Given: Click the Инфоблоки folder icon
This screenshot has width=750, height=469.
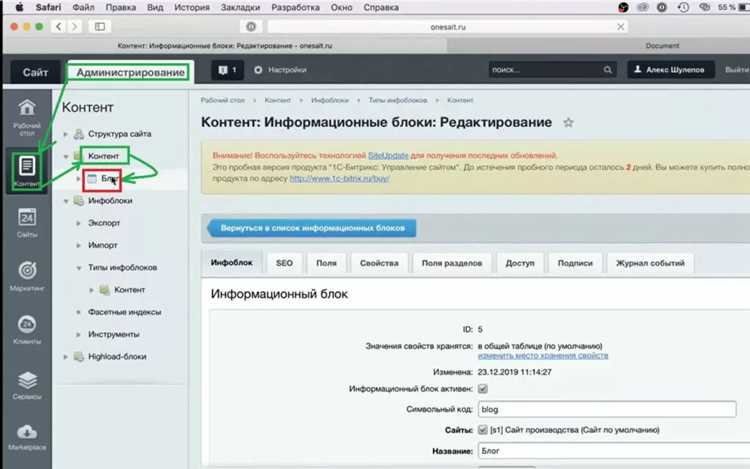Looking at the screenshot, I should 79,201.
